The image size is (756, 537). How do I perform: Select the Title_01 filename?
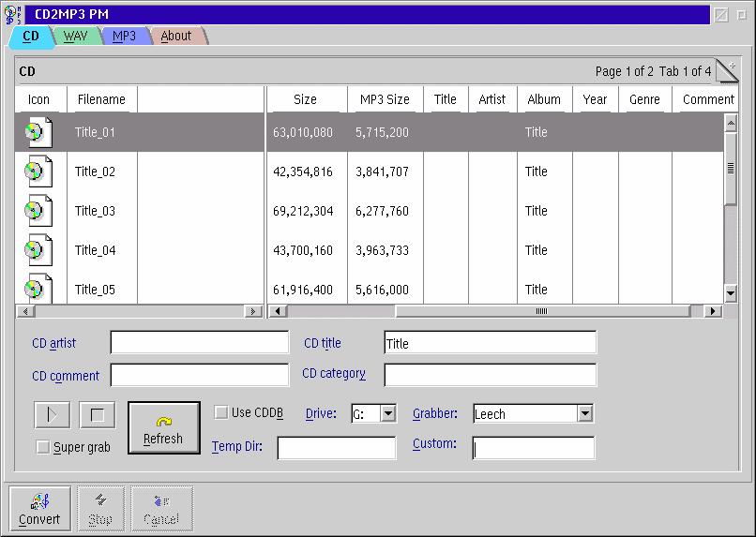(x=95, y=132)
